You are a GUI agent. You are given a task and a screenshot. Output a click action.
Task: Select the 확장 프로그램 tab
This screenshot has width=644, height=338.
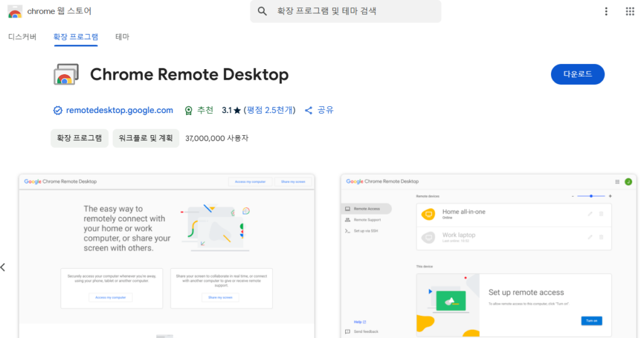pyautogui.click(x=75, y=36)
